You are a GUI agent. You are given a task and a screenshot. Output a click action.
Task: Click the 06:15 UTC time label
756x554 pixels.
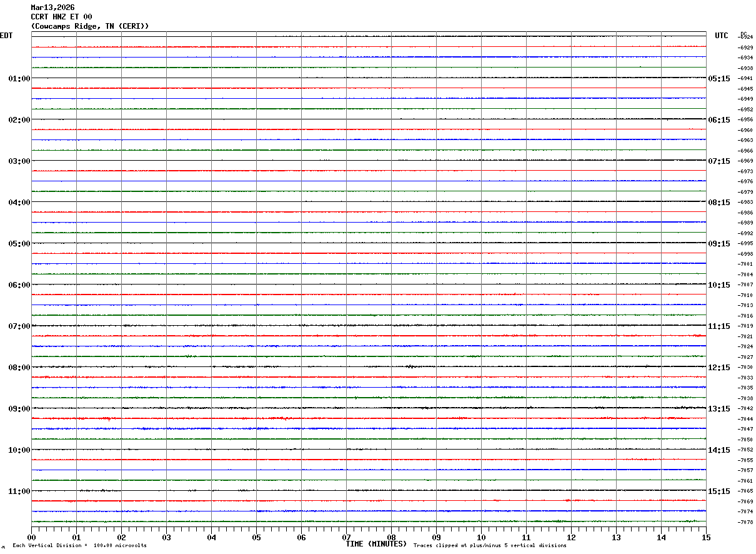coord(719,120)
